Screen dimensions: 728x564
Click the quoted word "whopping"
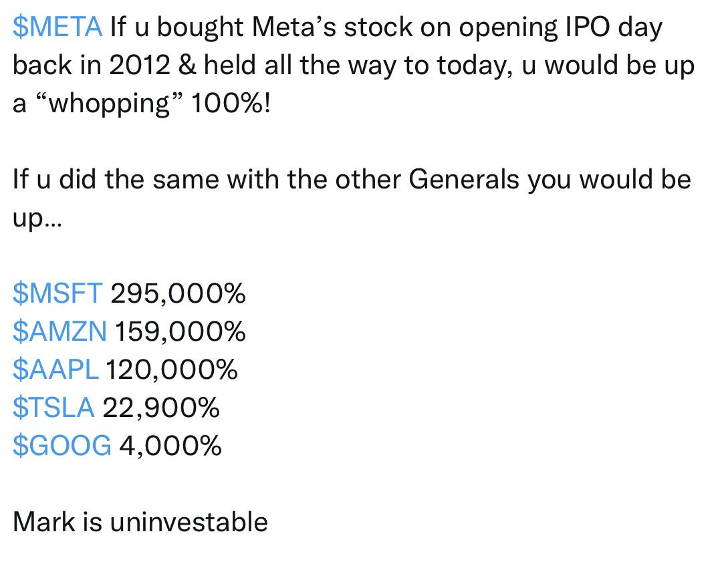click(x=109, y=104)
